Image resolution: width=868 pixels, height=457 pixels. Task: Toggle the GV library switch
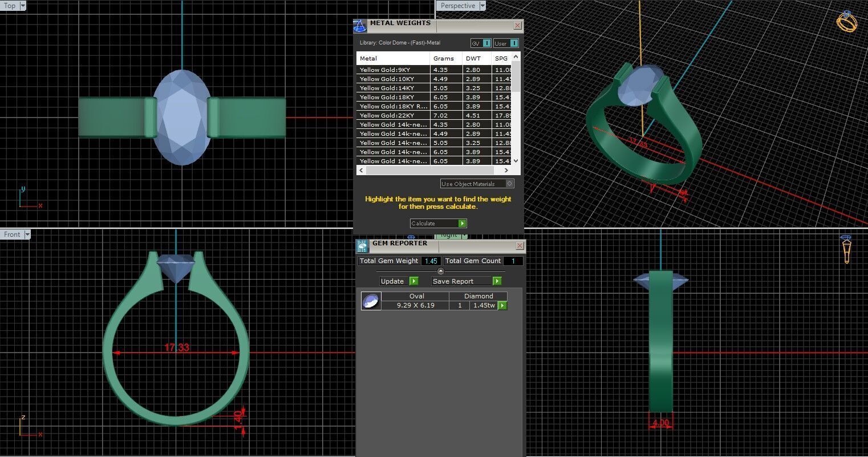click(486, 43)
